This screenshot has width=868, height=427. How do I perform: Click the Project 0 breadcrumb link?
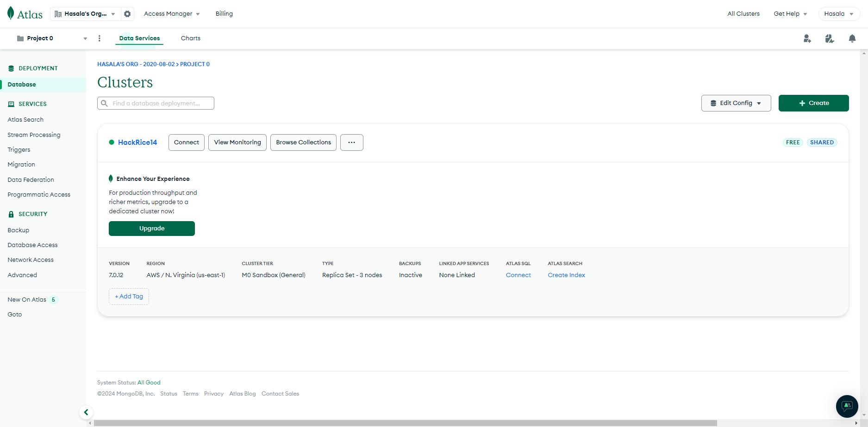[195, 64]
